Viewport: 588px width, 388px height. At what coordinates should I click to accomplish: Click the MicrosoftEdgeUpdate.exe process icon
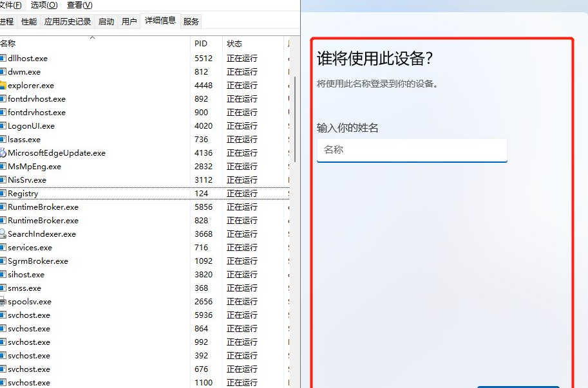click(3, 153)
